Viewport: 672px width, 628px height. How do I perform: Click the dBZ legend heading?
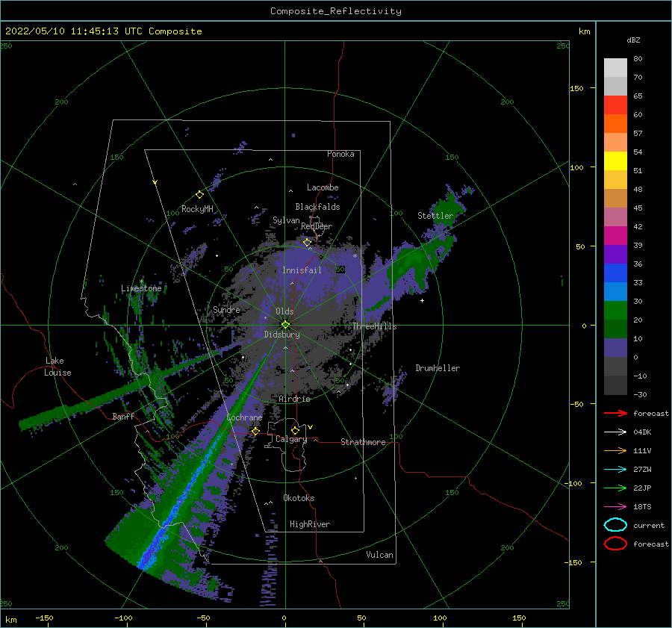pos(633,40)
